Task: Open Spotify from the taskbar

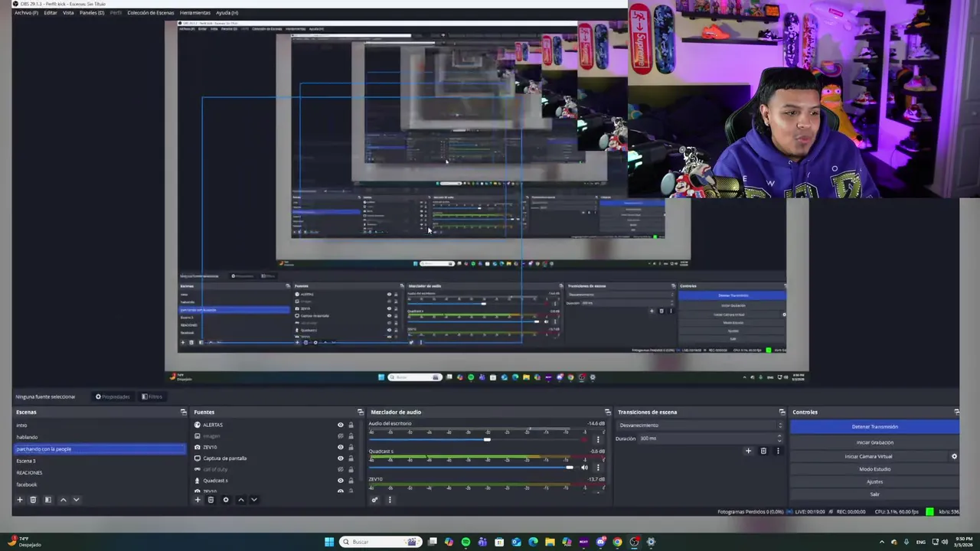Action: pyautogui.click(x=465, y=542)
